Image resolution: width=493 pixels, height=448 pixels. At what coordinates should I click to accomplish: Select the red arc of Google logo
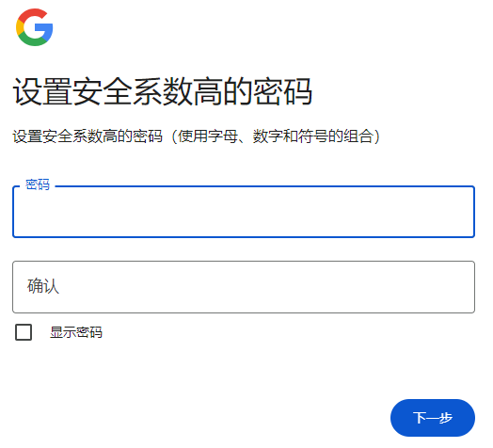[x=34, y=14]
